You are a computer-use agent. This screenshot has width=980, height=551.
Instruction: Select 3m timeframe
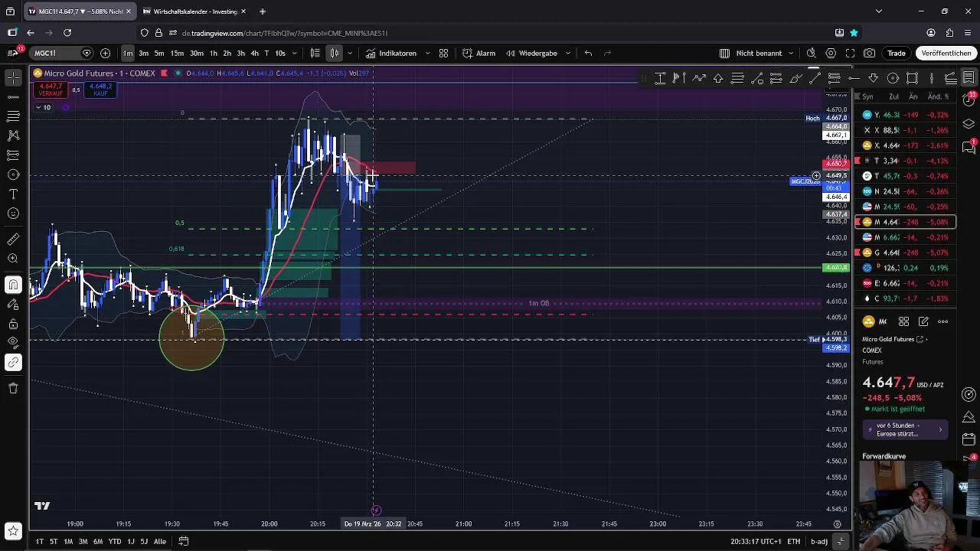(143, 53)
